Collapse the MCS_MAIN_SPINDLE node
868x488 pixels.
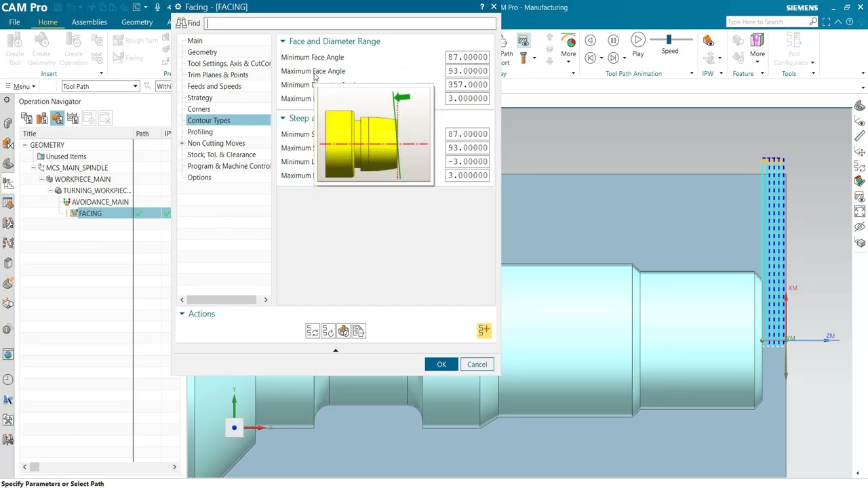coord(33,167)
